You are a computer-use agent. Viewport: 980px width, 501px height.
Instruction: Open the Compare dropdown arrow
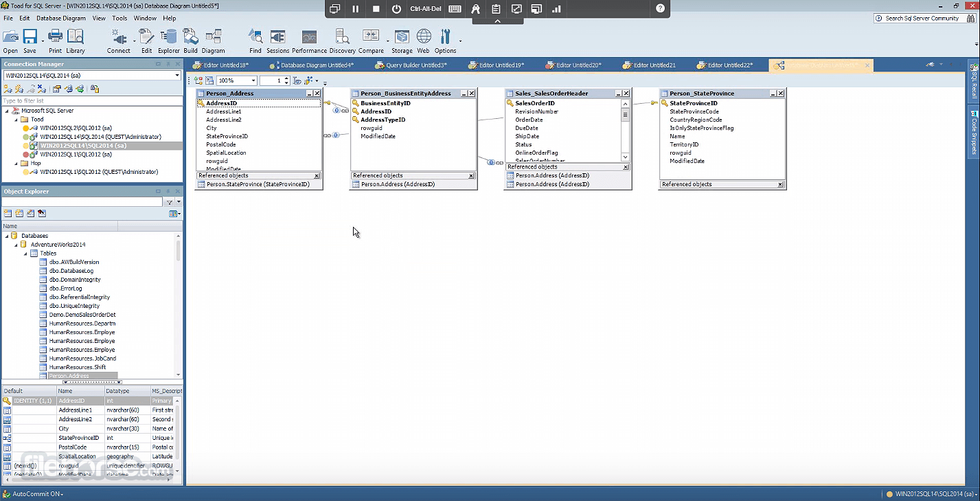[388, 41]
